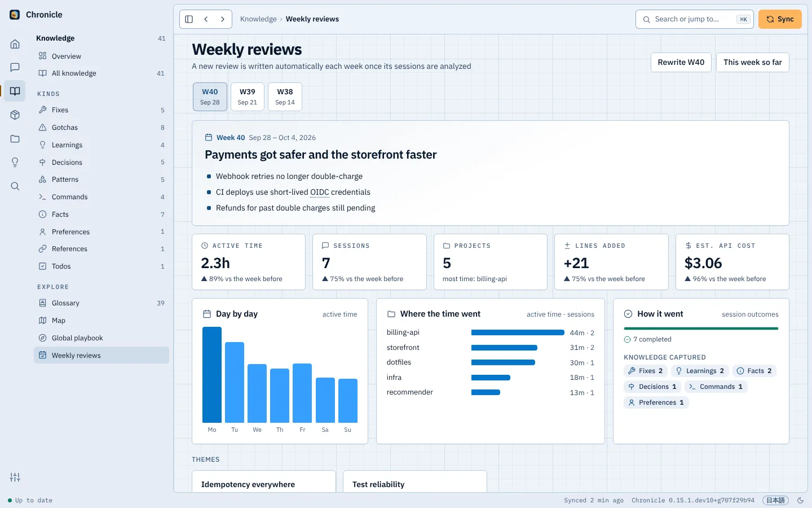Viewport: 812px width, 508px height.
Task: Select the W39 Sep 21 tab
Action: 247,97
